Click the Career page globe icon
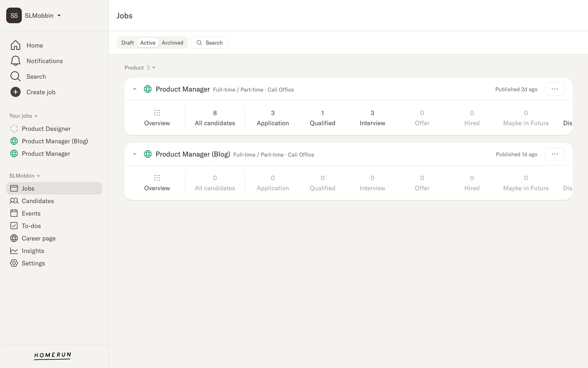The height and width of the screenshot is (368, 588). point(14,238)
